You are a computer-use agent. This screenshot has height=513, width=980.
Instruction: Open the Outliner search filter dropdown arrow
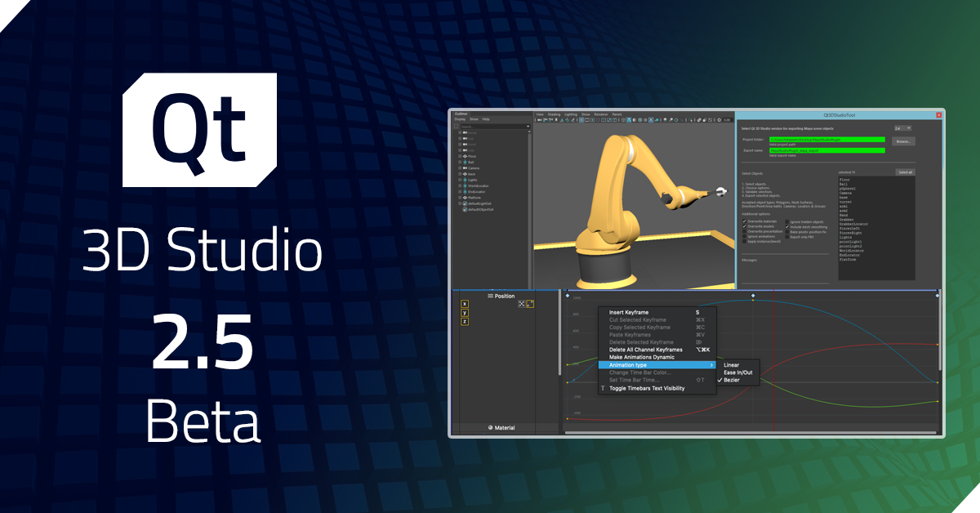point(528,126)
